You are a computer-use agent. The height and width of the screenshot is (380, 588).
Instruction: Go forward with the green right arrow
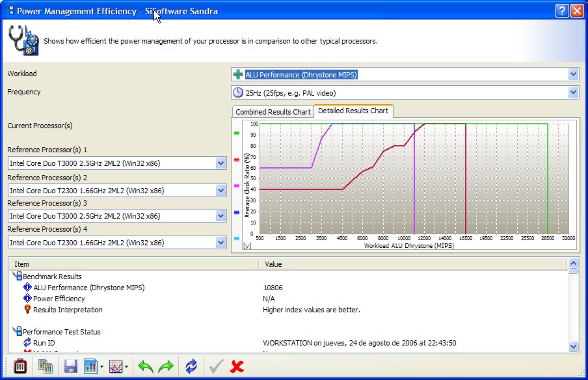[x=166, y=366]
